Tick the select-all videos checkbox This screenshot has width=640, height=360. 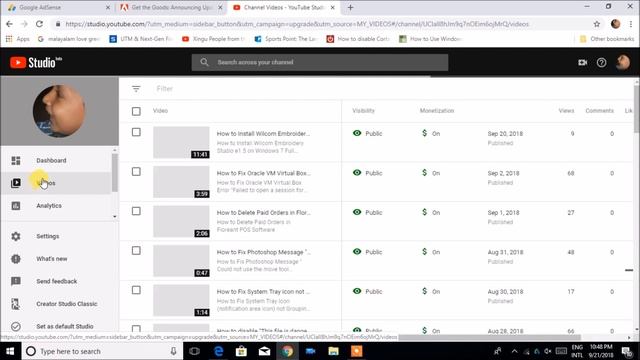coord(136,111)
